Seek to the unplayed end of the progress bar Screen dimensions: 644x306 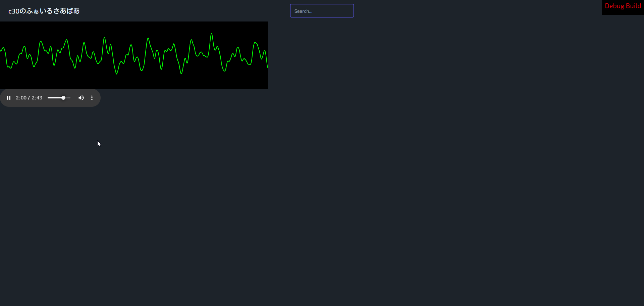[x=68, y=98]
